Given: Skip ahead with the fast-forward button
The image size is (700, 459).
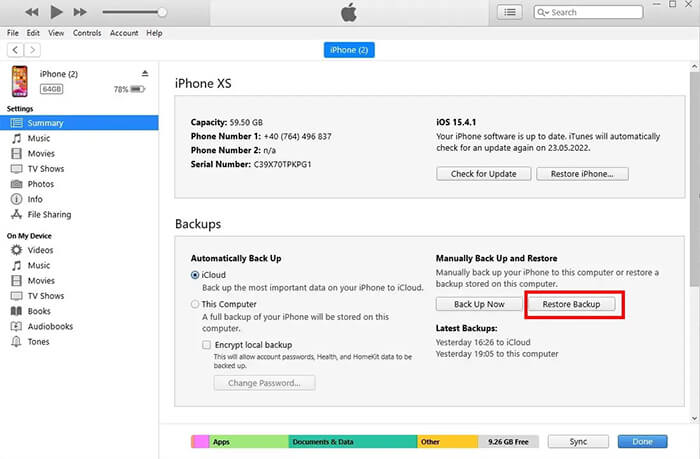Looking at the screenshot, I should click(x=80, y=12).
